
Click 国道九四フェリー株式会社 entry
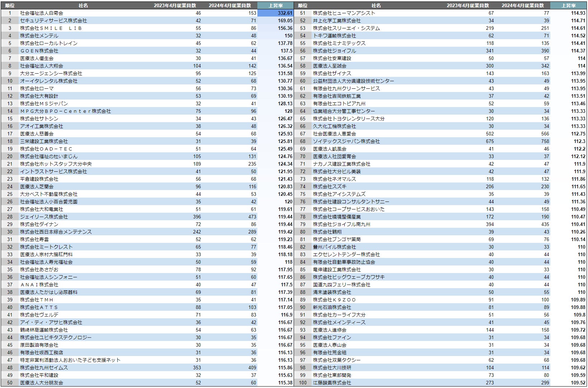click(342, 285)
